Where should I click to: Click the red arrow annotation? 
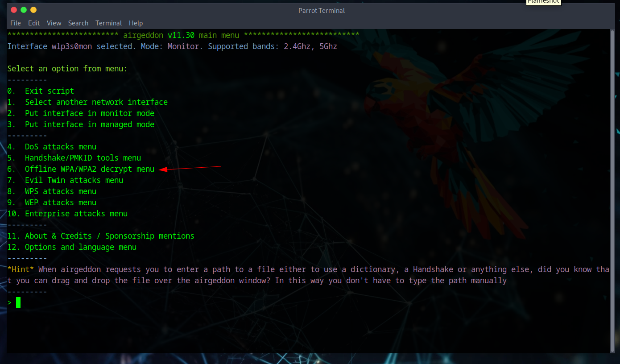click(x=190, y=168)
